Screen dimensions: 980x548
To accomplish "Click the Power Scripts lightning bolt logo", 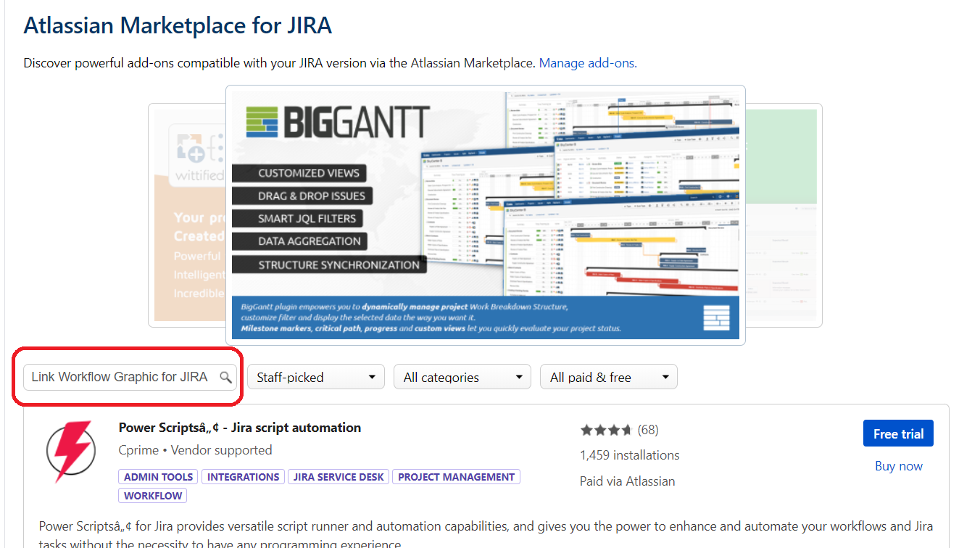I will pyautogui.click(x=70, y=451).
